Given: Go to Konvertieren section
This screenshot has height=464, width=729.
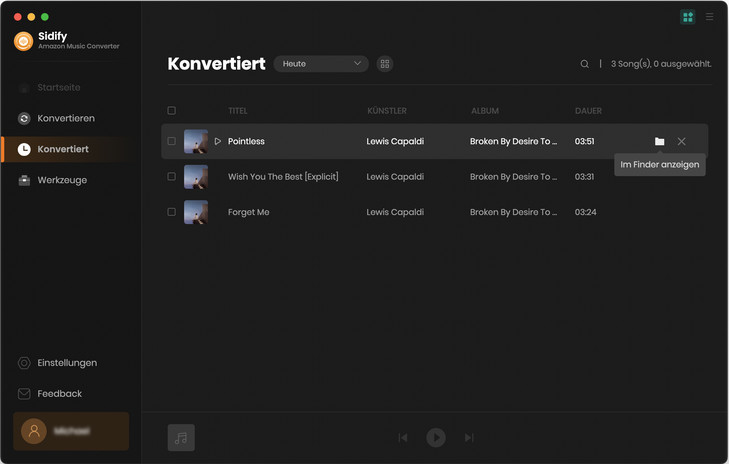Looking at the screenshot, I should (x=66, y=119).
